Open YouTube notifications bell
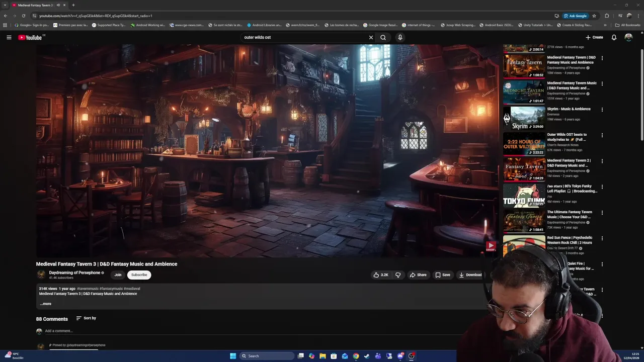This screenshot has height=362, width=644. click(614, 37)
